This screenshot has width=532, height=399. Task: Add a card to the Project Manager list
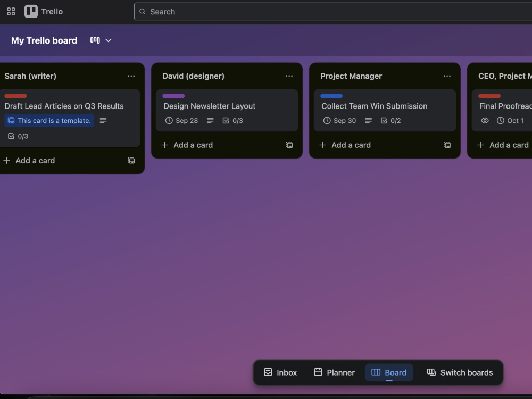(345, 145)
